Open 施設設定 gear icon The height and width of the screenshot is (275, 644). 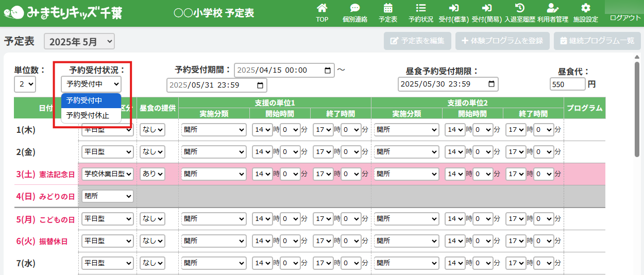click(x=585, y=9)
